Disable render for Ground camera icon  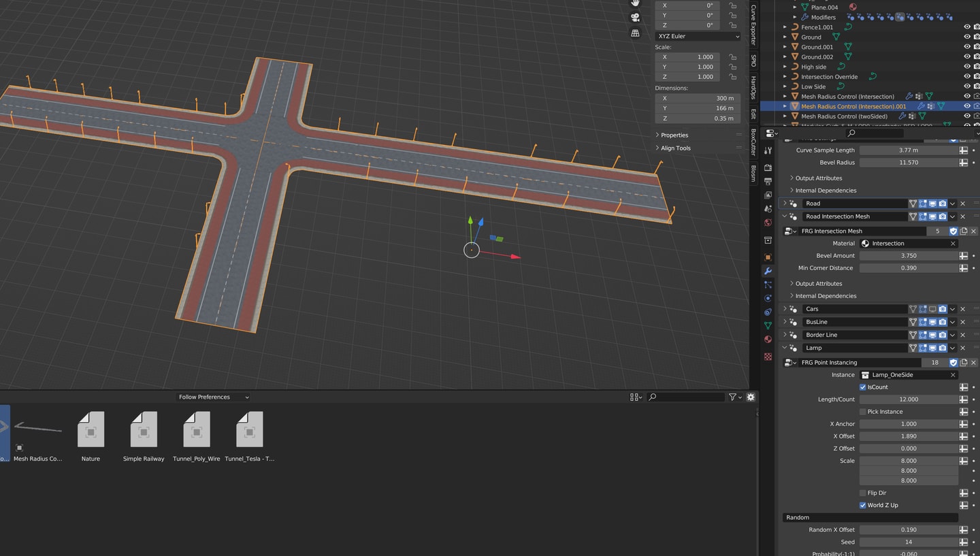pos(977,37)
